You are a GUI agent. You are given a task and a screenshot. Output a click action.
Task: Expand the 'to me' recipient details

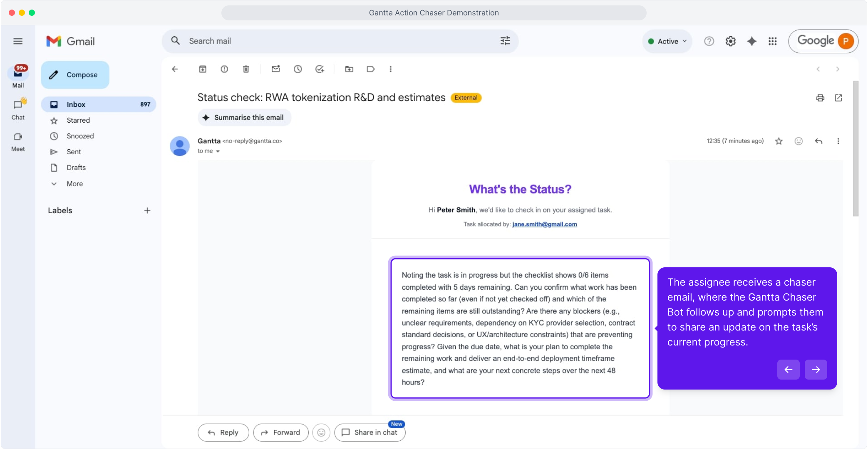[x=218, y=151]
